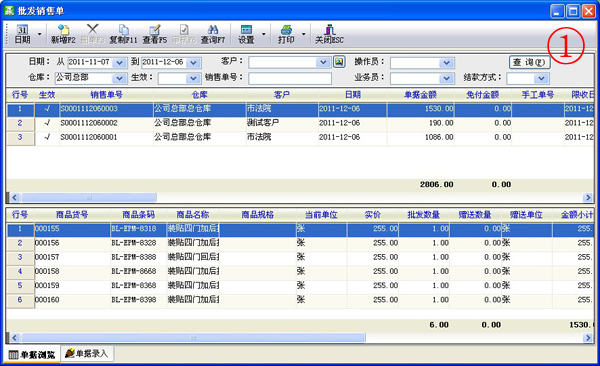The height and width of the screenshot is (366, 600).
Task: Click the 查询F7 binoculars icon
Action: [x=213, y=34]
